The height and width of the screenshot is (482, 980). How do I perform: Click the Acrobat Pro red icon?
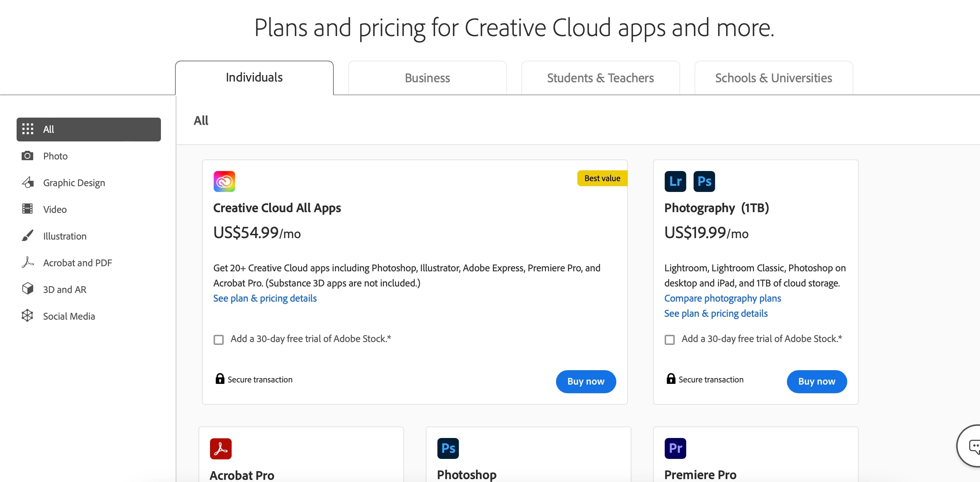(220, 448)
